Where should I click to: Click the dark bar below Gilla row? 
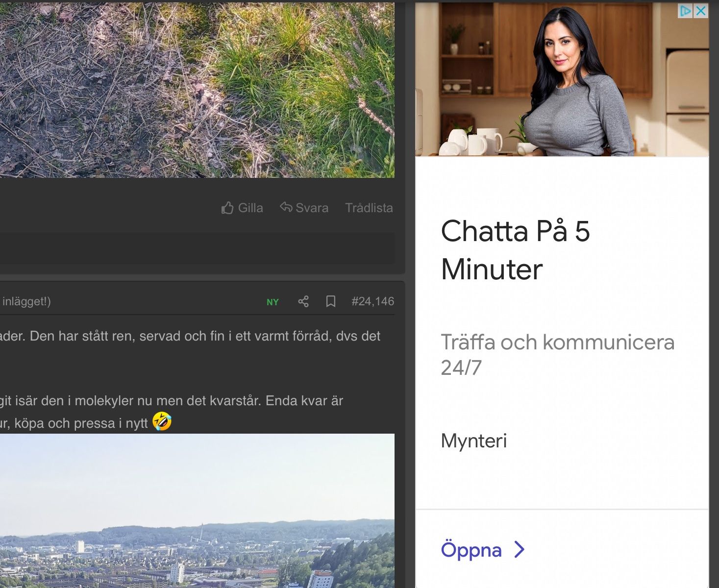coord(196,248)
